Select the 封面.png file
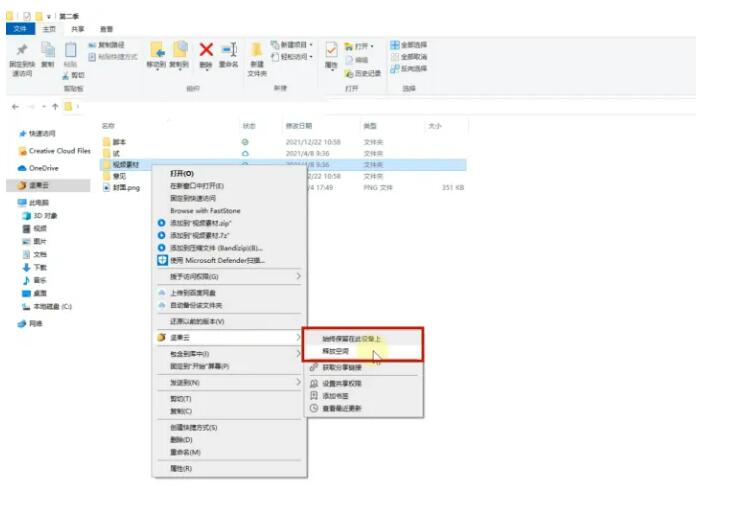 (126, 187)
